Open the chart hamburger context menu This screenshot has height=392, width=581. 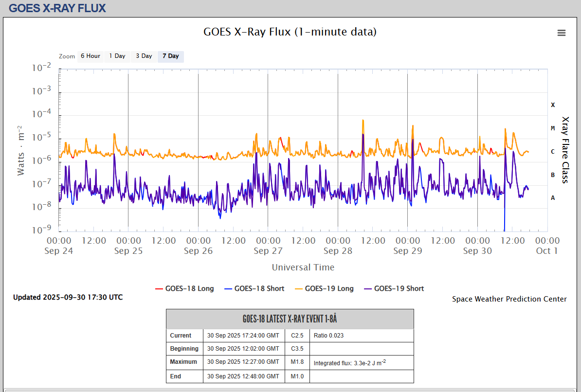[561, 33]
